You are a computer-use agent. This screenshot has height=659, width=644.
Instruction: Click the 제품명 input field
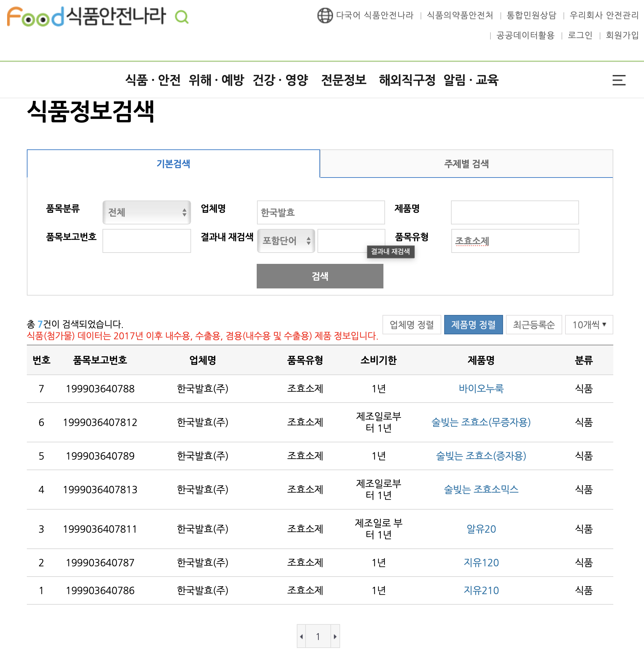coord(514,212)
